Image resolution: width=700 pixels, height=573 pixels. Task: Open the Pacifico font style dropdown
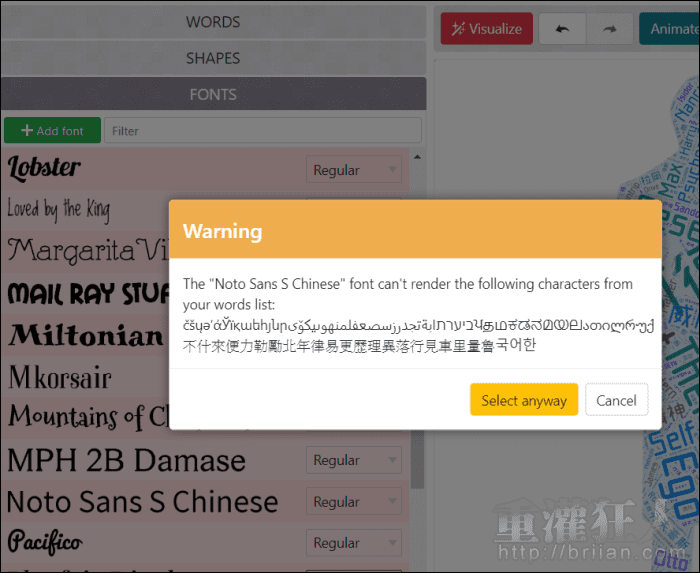[x=353, y=543]
